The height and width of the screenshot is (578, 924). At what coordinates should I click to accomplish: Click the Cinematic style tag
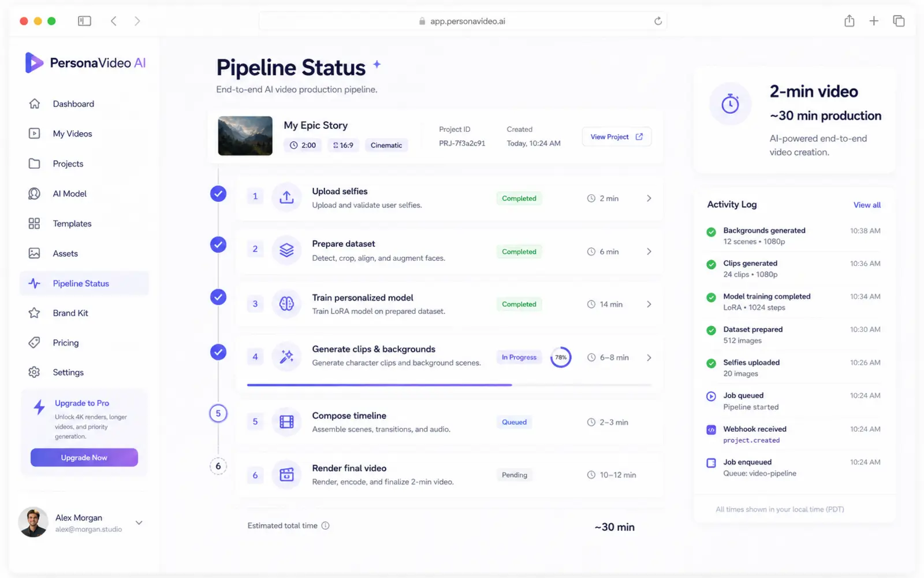pyautogui.click(x=386, y=145)
